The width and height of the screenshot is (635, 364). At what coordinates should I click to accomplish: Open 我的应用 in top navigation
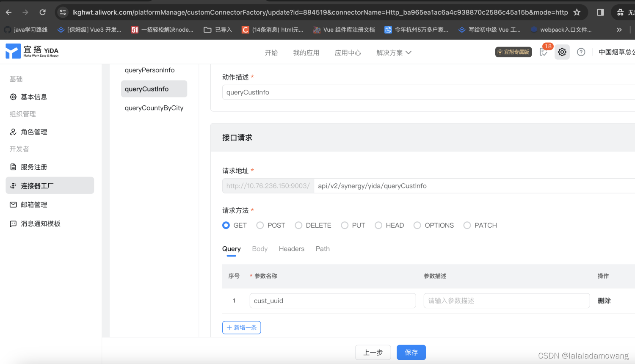pos(306,52)
